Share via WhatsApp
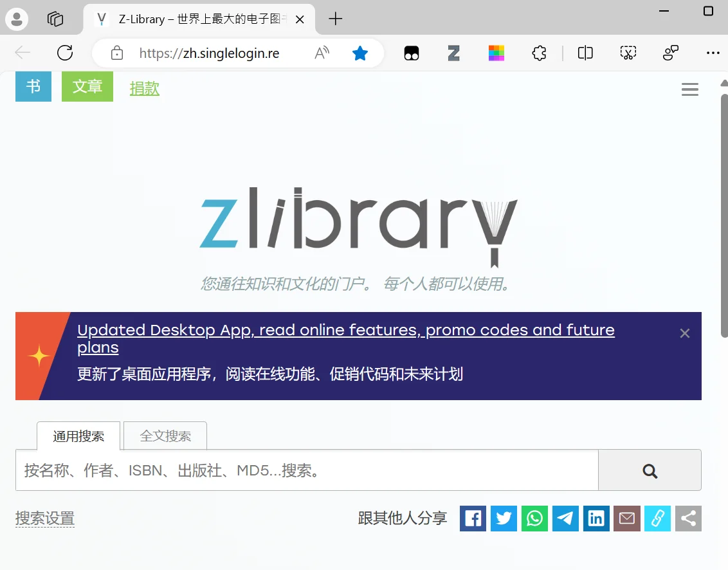The image size is (728, 570). tap(534, 519)
